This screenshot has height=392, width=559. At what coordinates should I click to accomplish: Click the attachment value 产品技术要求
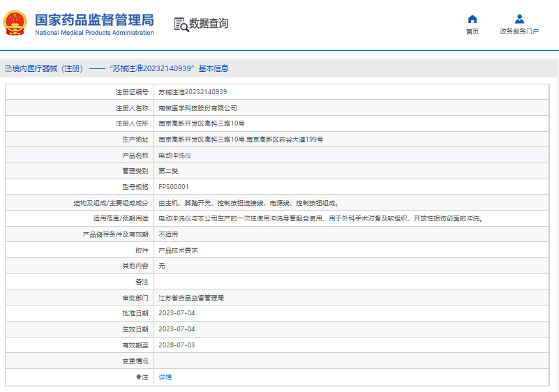(x=178, y=250)
